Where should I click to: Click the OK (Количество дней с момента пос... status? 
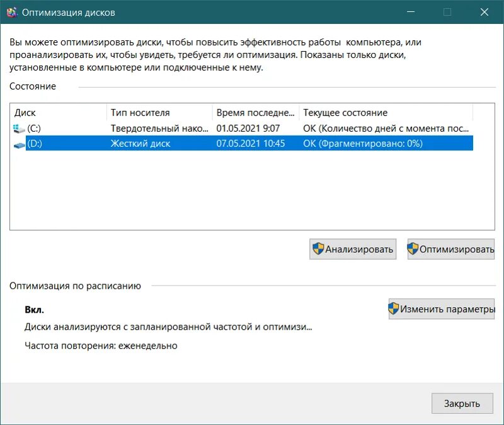click(386, 129)
